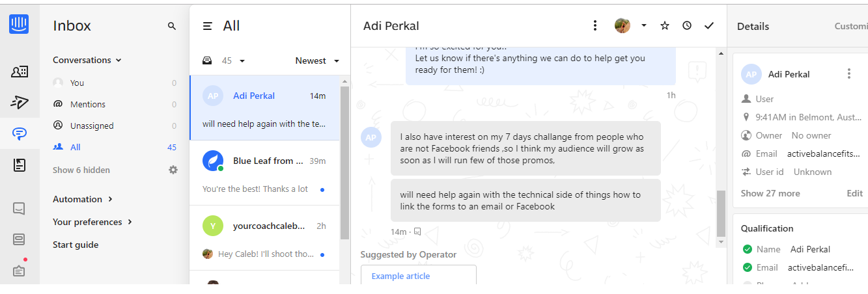Click the Inbox search magnifier icon

click(x=172, y=26)
